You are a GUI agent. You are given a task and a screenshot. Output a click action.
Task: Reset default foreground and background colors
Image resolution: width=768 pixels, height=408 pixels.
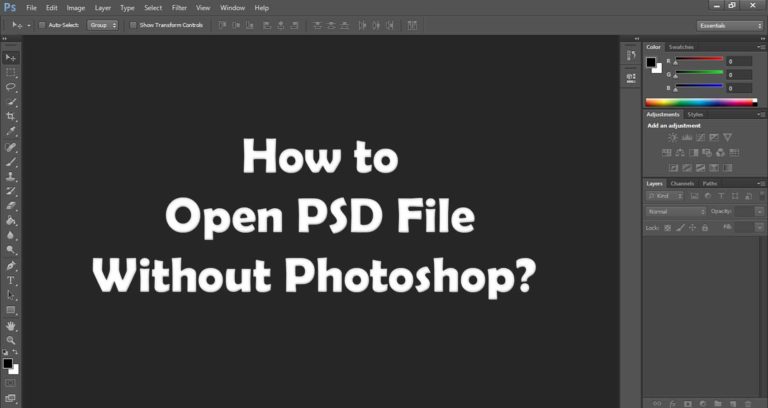(x=5, y=352)
